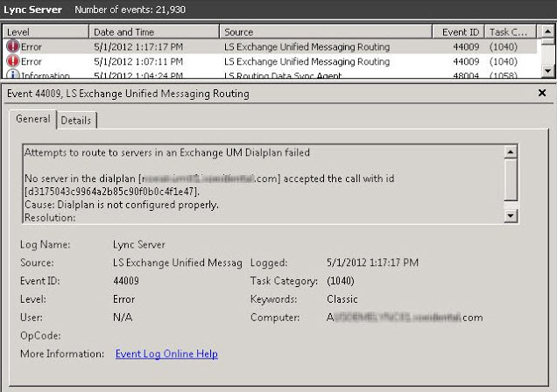Sort events by the Date and Time column

point(153,32)
